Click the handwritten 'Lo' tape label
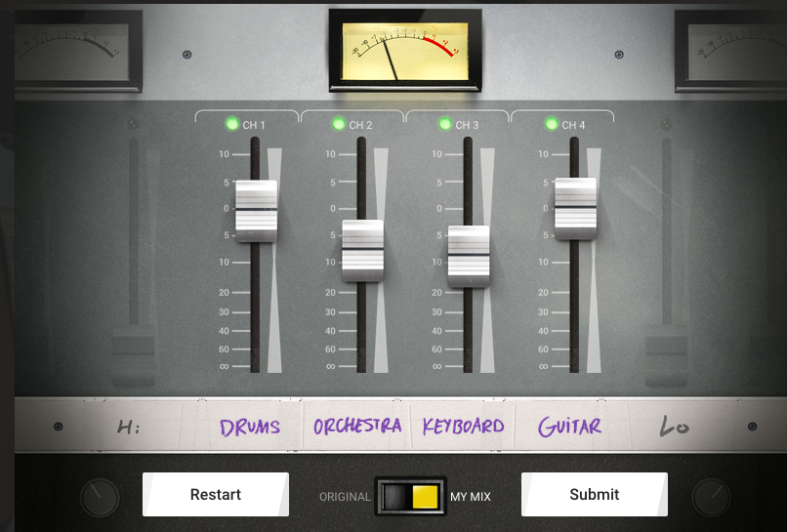 tap(674, 426)
